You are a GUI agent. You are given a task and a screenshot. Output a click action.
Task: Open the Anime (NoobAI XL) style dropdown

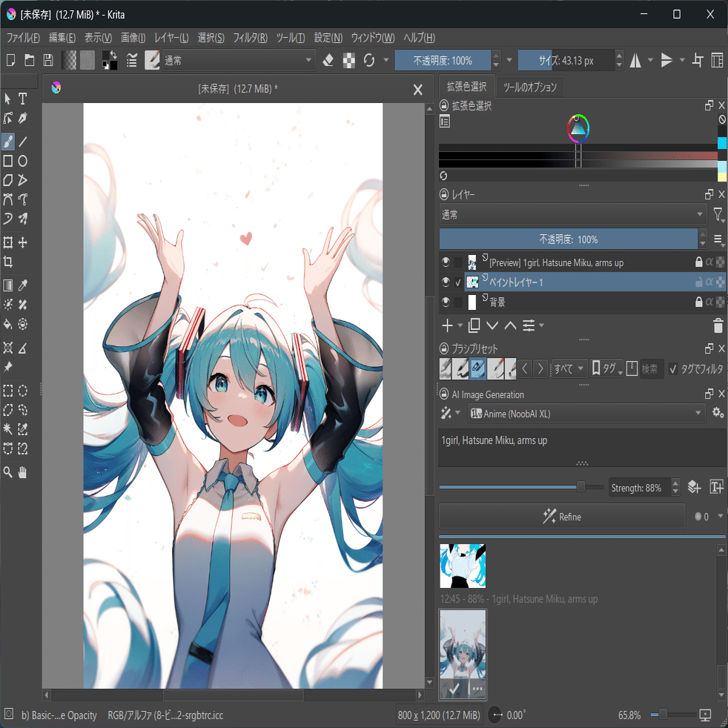point(587,413)
